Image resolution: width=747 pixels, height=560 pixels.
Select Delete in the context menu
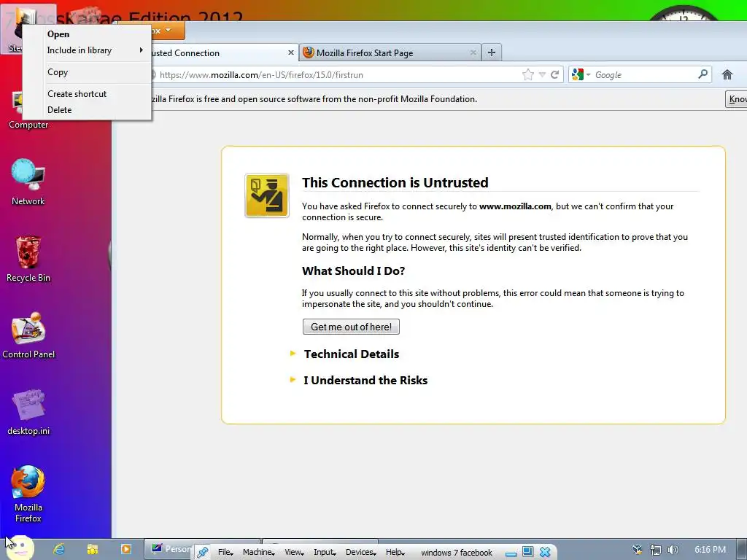tap(60, 110)
